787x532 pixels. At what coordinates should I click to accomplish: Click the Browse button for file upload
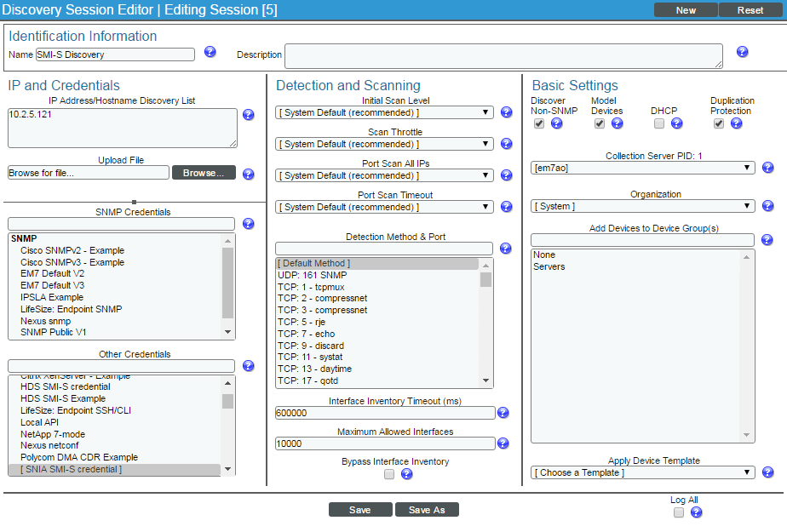pos(204,172)
